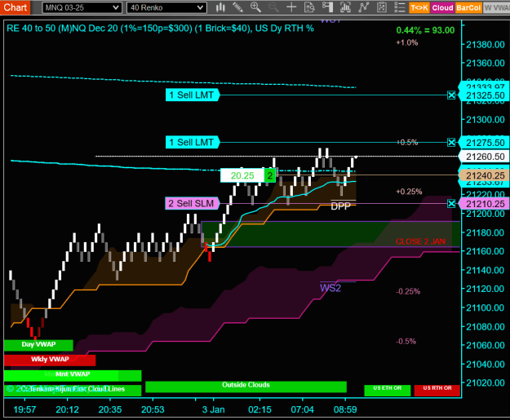Click the RE 40 to 50 chart title text
Image resolution: width=510 pixels, height=420 pixels.
point(160,29)
